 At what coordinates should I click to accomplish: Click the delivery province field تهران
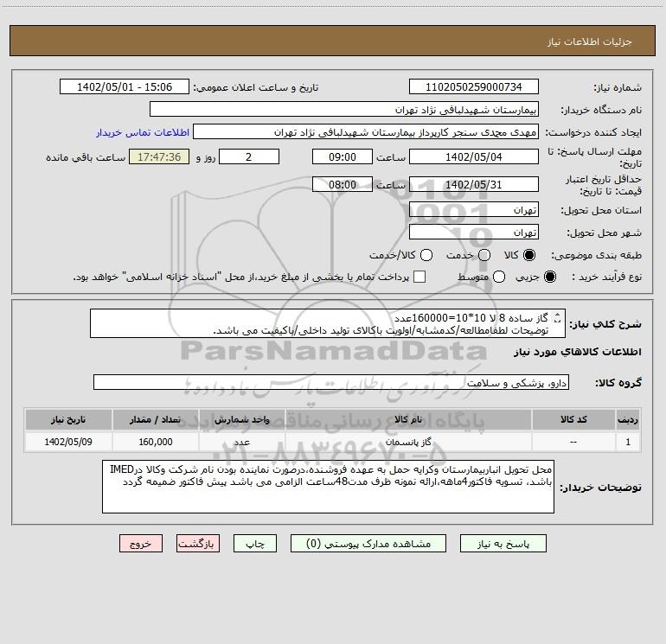(x=474, y=209)
